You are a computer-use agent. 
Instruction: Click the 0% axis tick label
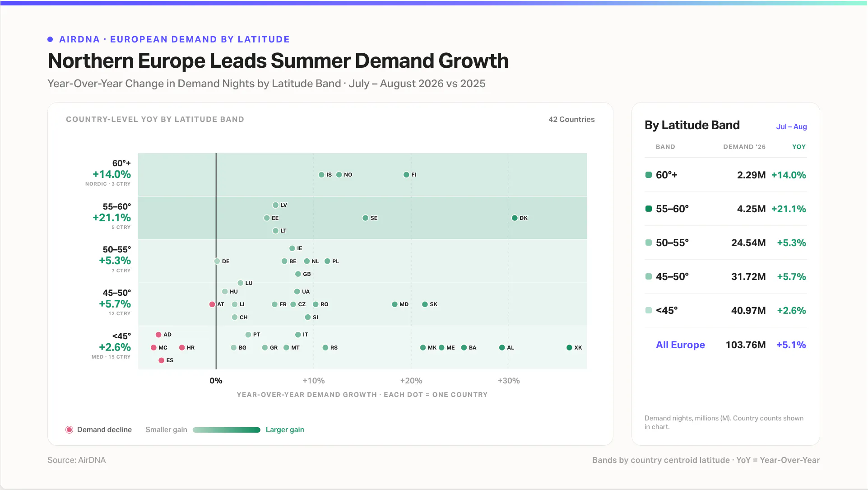click(x=216, y=381)
